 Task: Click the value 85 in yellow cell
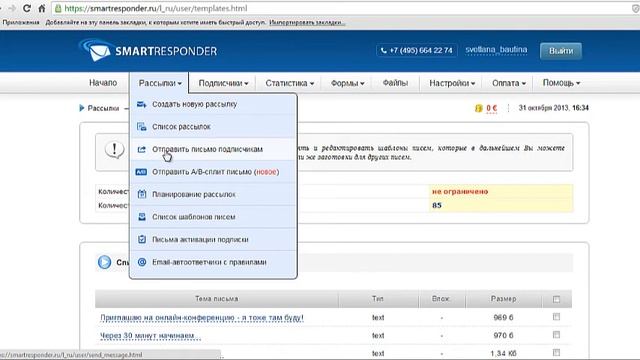437,205
